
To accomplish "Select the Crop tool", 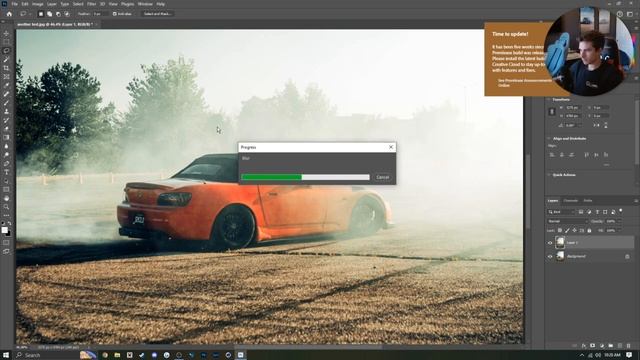I will point(6,68).
